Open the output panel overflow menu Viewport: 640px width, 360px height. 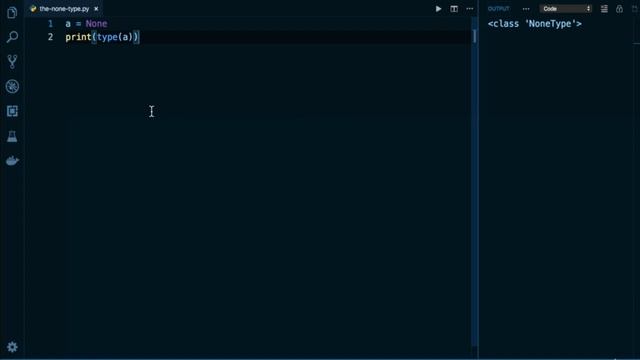click(x=526, y=9)
